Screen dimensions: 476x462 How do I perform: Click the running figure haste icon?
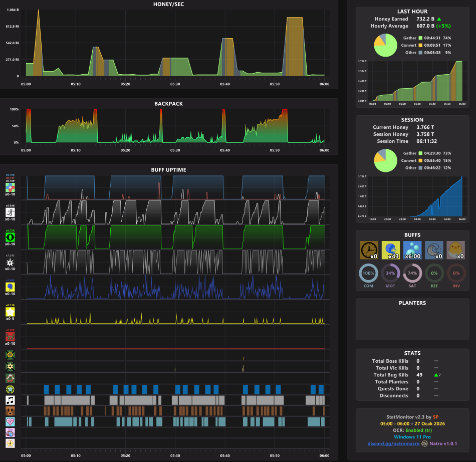[x=10, y=212]
